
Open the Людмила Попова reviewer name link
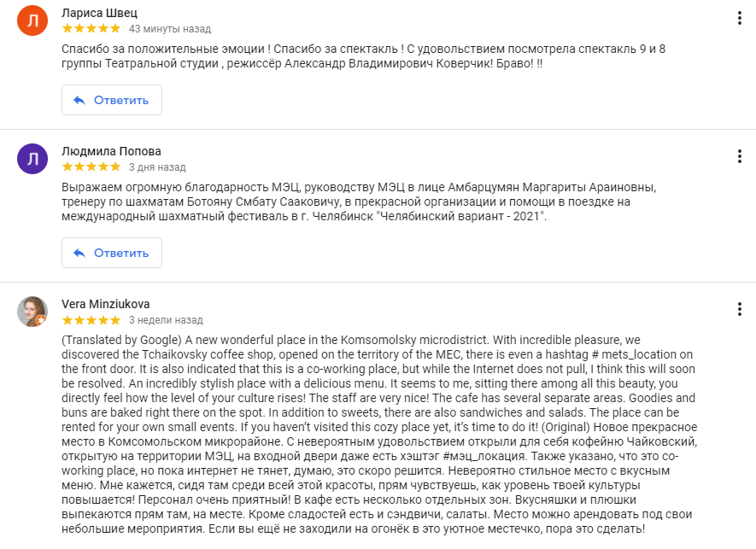point(111,151)
